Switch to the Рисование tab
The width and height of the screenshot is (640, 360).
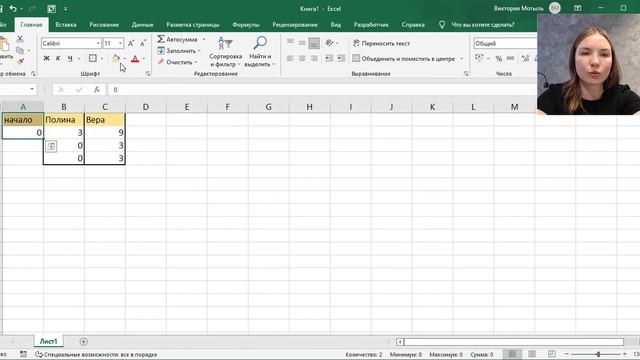click(x=104, y=25)
